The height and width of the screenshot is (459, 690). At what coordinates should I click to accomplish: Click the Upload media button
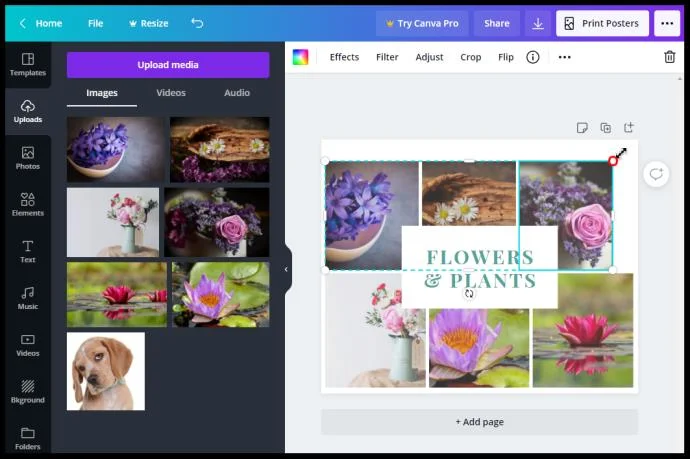(x=168, y=65)
